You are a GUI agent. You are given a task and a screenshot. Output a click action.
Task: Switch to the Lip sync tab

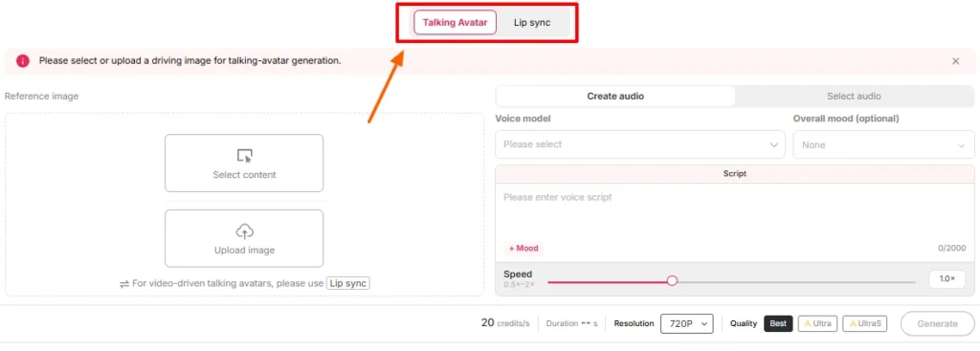pos(532,23)
